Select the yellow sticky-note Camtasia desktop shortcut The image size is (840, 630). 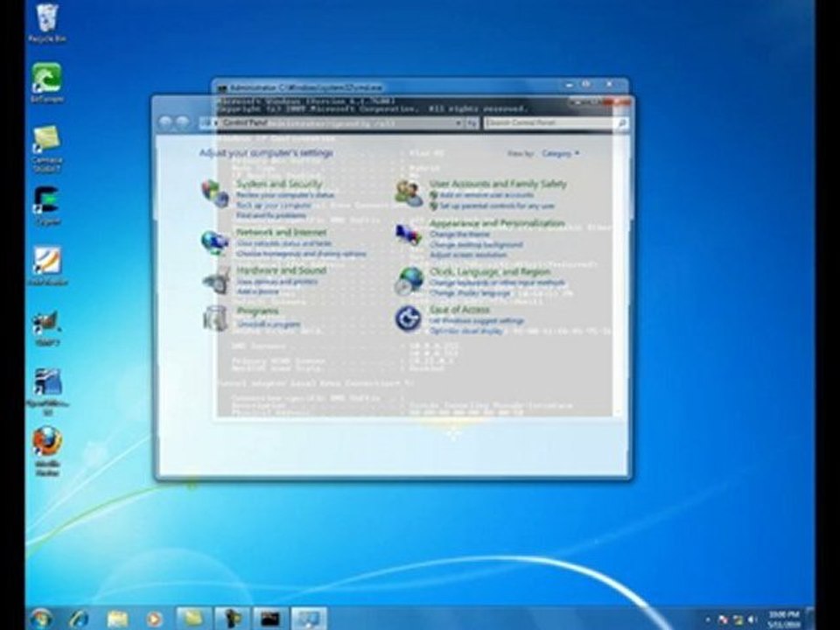pos(47,149)
